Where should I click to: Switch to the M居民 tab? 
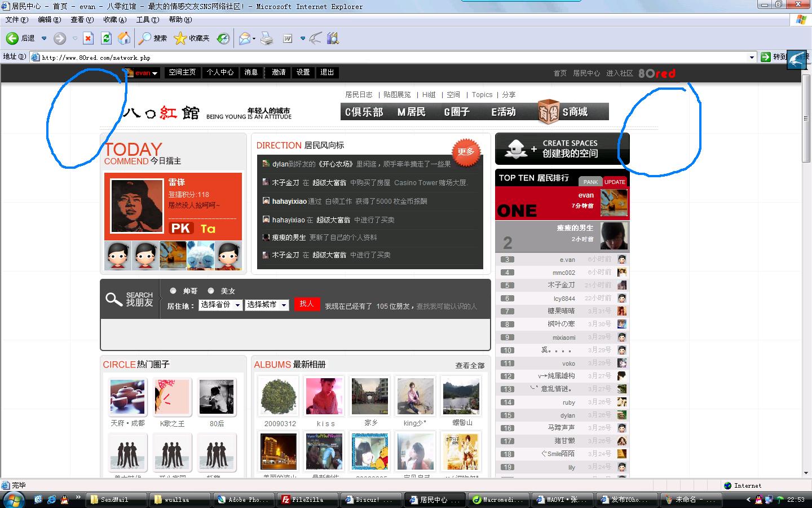[412, 112]
